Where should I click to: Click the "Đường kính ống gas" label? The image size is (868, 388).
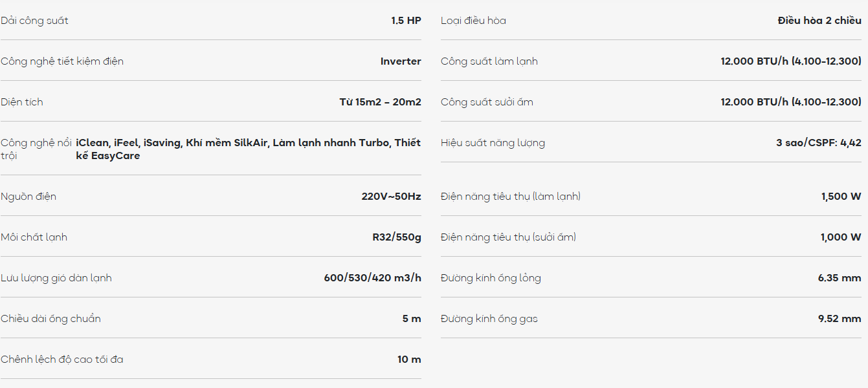point(489,319)
